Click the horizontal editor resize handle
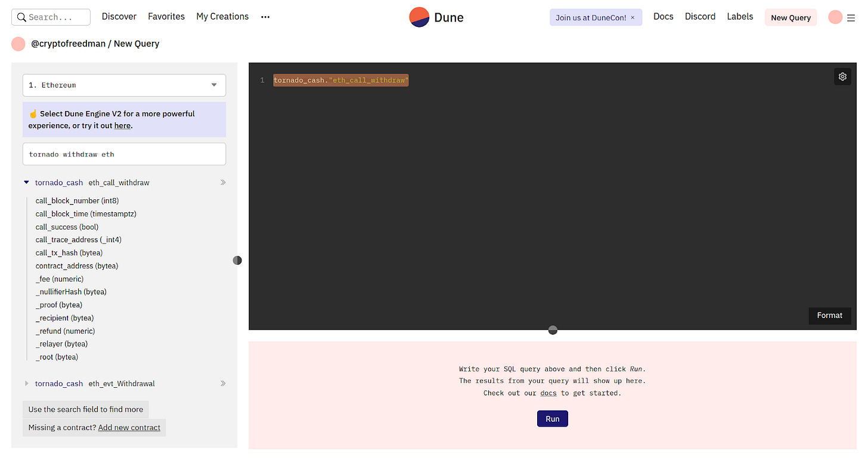 point(553,330)
